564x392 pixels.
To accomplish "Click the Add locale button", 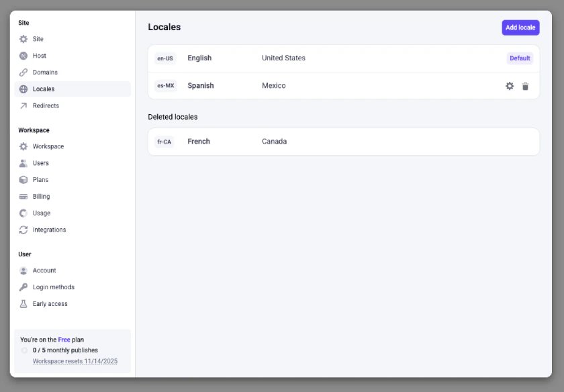I will 520,28.
